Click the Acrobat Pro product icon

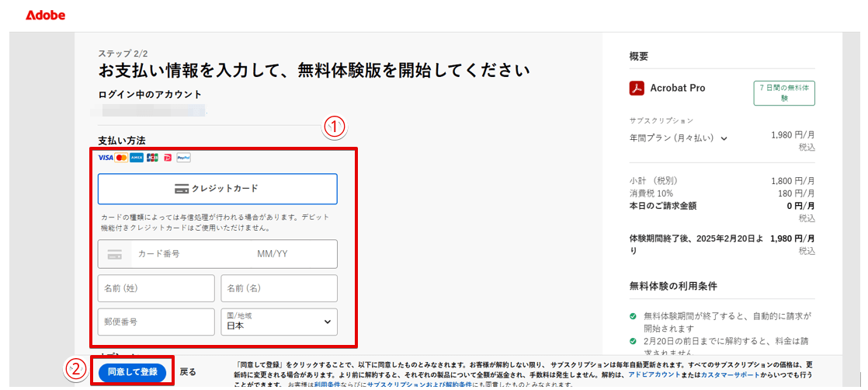pos(636,88)
